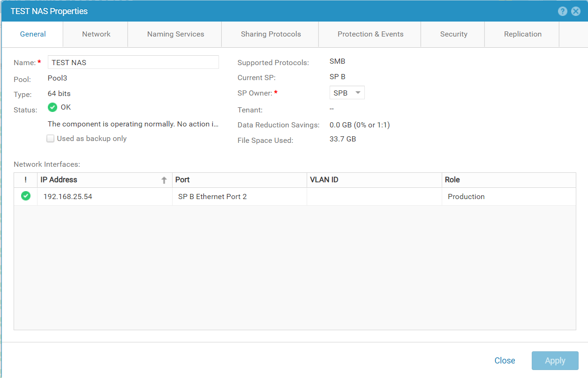Click the Close button

(x=505, y=360)
